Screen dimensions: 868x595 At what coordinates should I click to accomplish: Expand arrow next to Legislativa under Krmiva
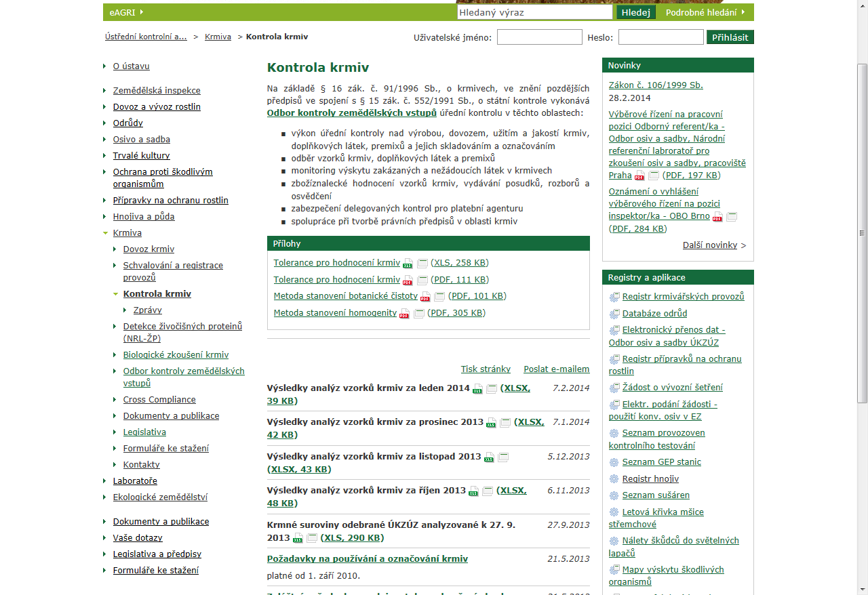point(115,432)
